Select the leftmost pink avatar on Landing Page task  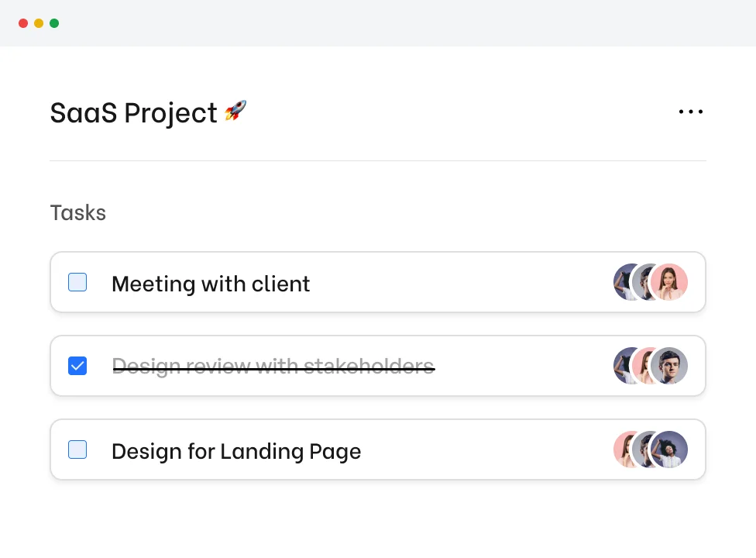(x=622, y=449)
